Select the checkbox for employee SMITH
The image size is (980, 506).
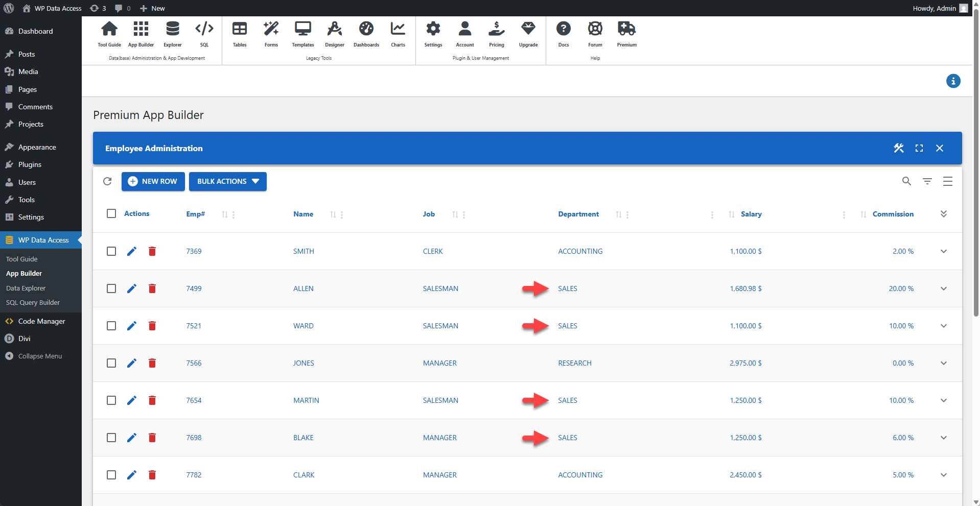point(111,251)
